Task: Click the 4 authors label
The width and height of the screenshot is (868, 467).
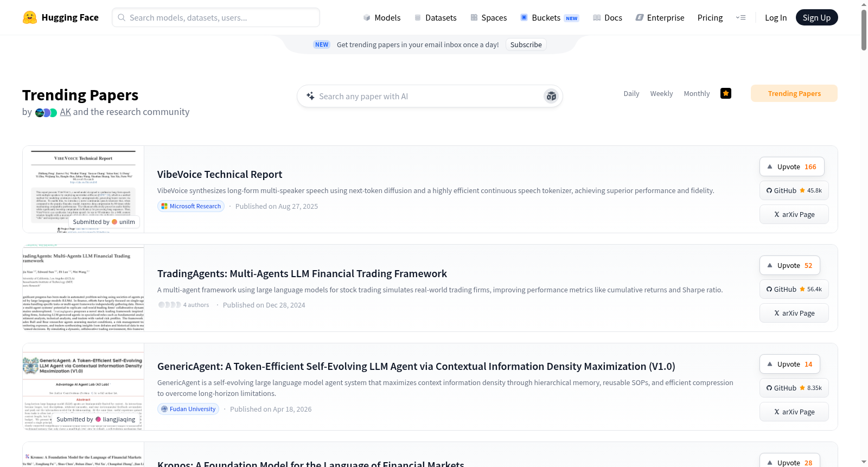Action: coord(196,305)
